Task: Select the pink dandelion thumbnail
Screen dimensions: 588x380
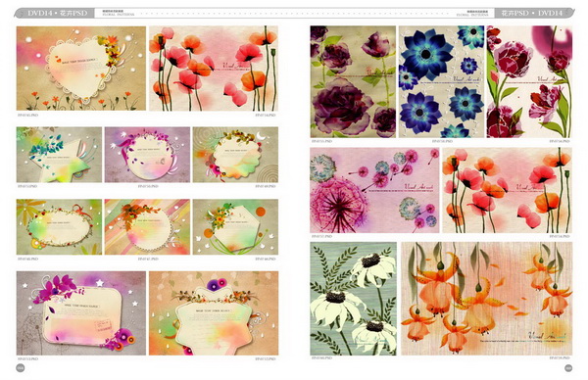Action: (374, 190)
